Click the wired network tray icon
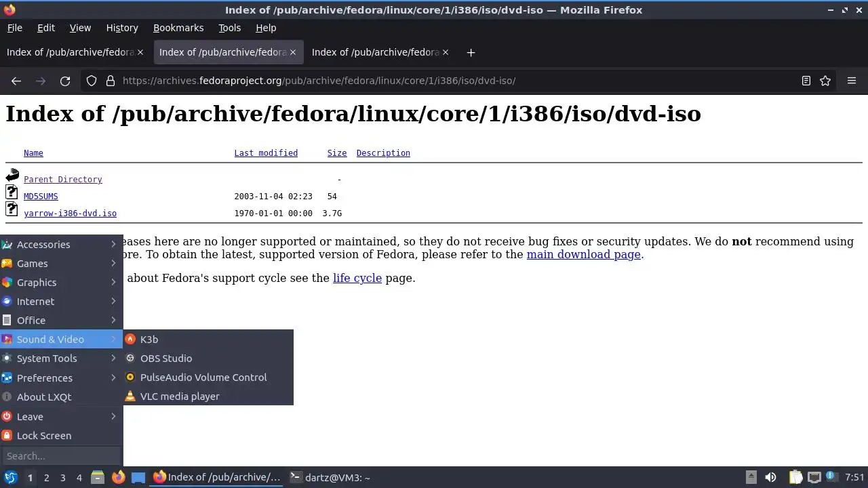The height and width of the screenshot is (488, 868). coord(814,477)
